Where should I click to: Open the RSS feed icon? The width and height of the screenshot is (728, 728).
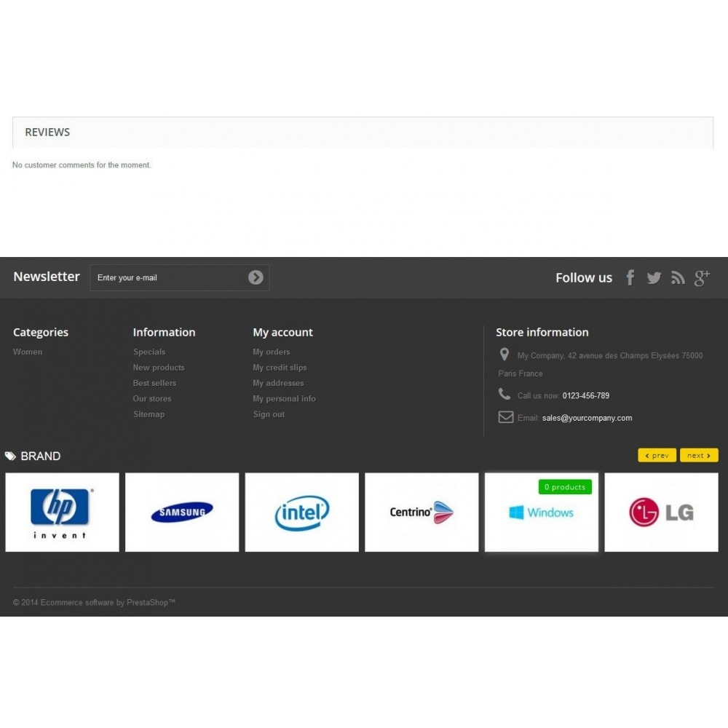678,277
